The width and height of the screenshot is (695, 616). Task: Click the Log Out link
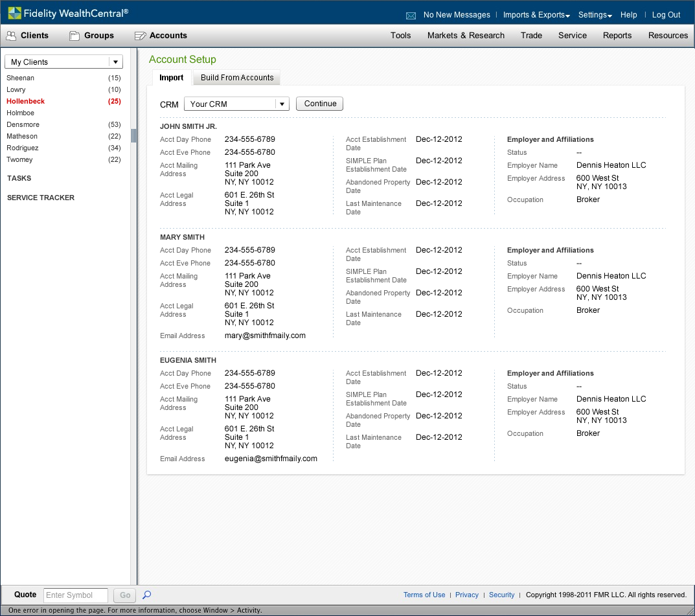click(x=666, y=15)
